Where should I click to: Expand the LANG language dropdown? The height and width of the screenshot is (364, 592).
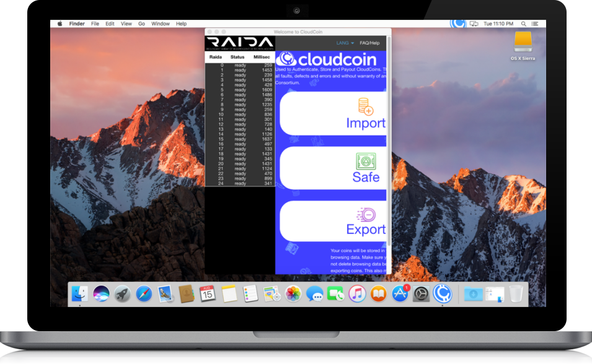click(x=345, y=43)
